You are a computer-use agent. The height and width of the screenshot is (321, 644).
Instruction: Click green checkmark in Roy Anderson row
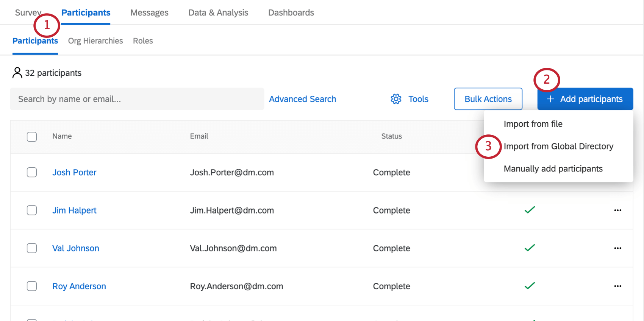click(x=530, y=286)
